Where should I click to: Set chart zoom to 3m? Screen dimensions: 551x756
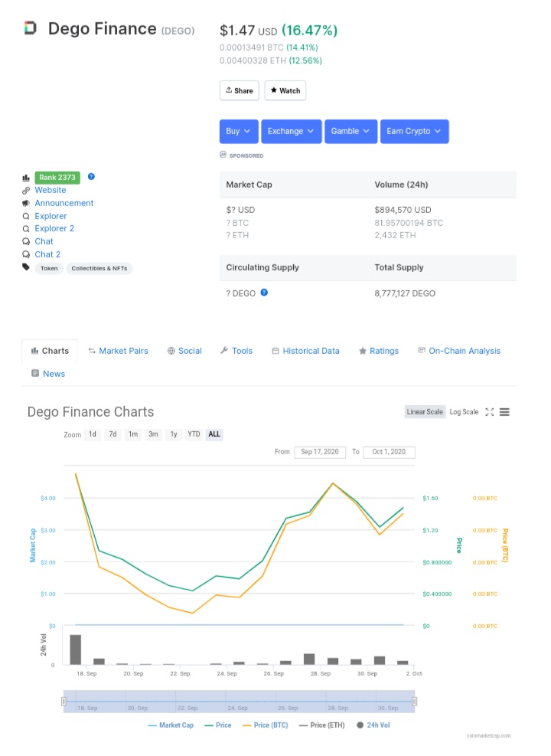click(153, 434)
